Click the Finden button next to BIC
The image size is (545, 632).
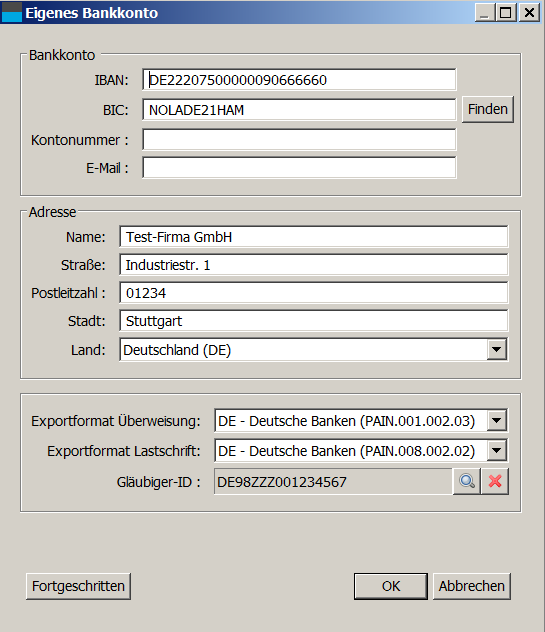(488, 109)
